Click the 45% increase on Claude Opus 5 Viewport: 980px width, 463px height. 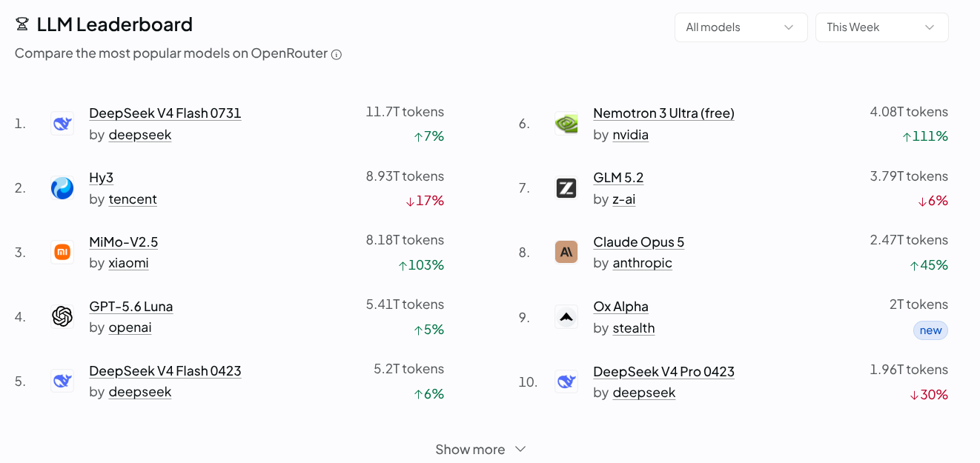(x=928, y=265)
